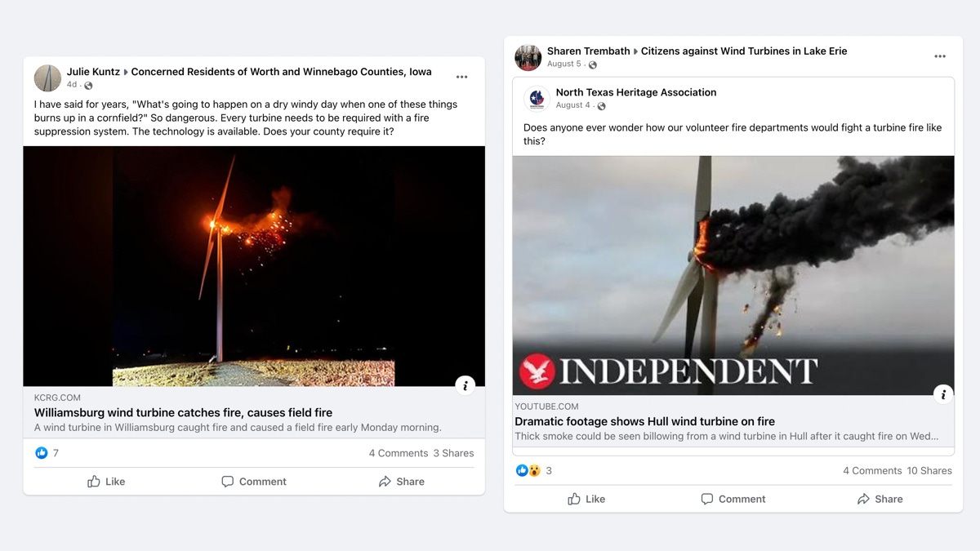Click the volunteer fire departments post text
Viewport: 980px width, 551px height.
pyautogui.click(x=733, y=135)
